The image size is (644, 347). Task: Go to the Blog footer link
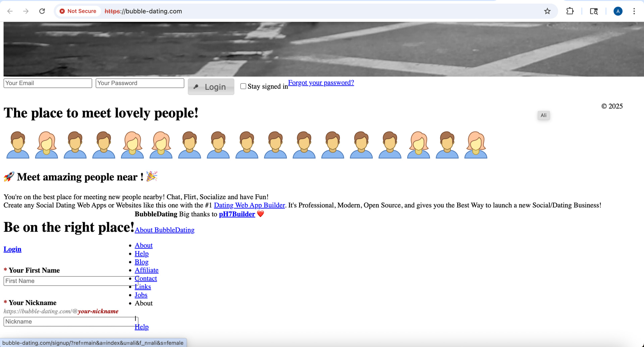pos(142,262)
